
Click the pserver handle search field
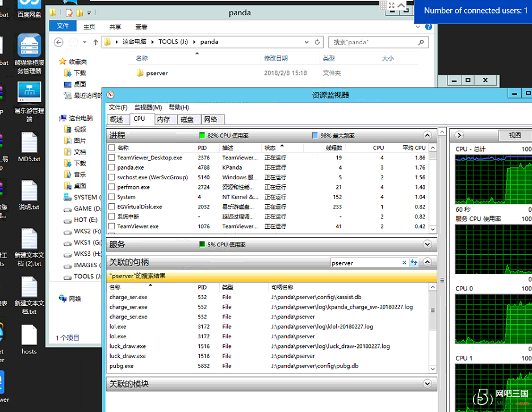[366, 263]
